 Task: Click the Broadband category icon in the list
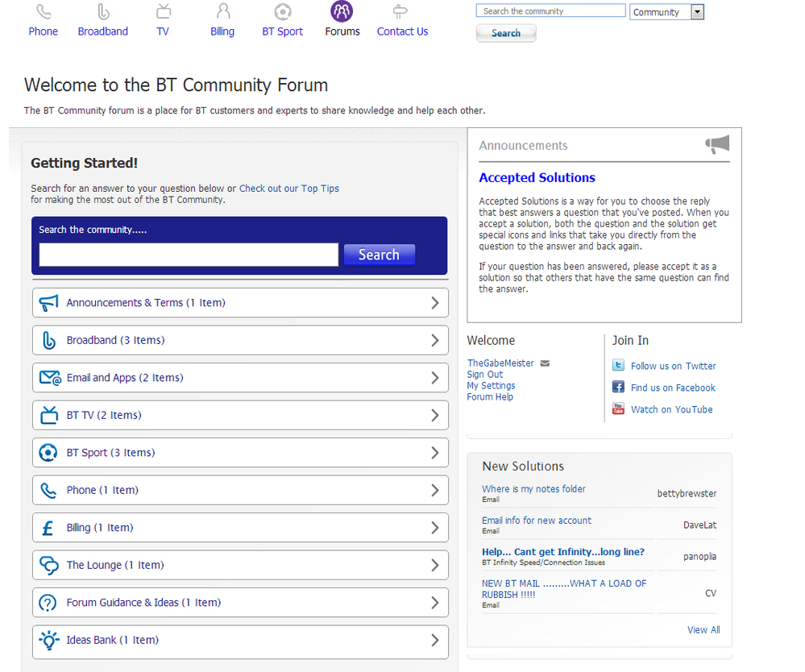coord(49,340)
